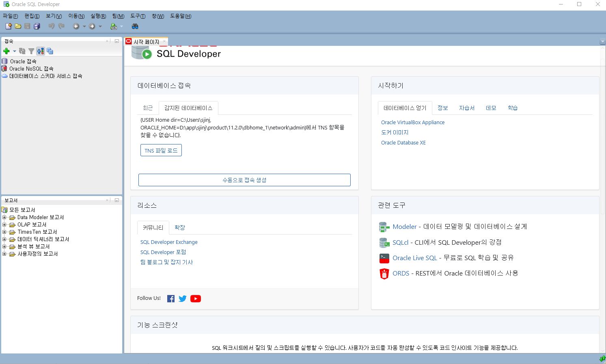Open the 실행(R) menu
Viewport: 606px width, 364px height.
98,16
